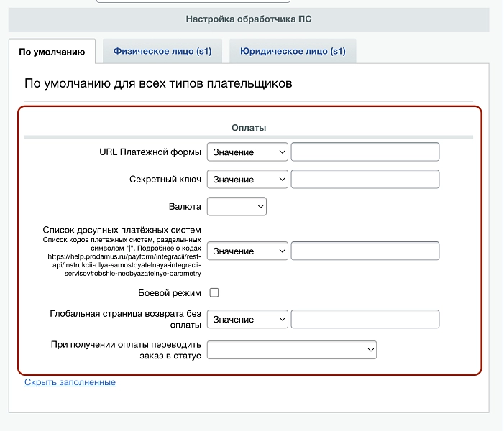Image resolution: width=504 pixels, height=431 pixels.
Task: Open the Глобальная страница возврата type dropdown
Action: point(247,319)
